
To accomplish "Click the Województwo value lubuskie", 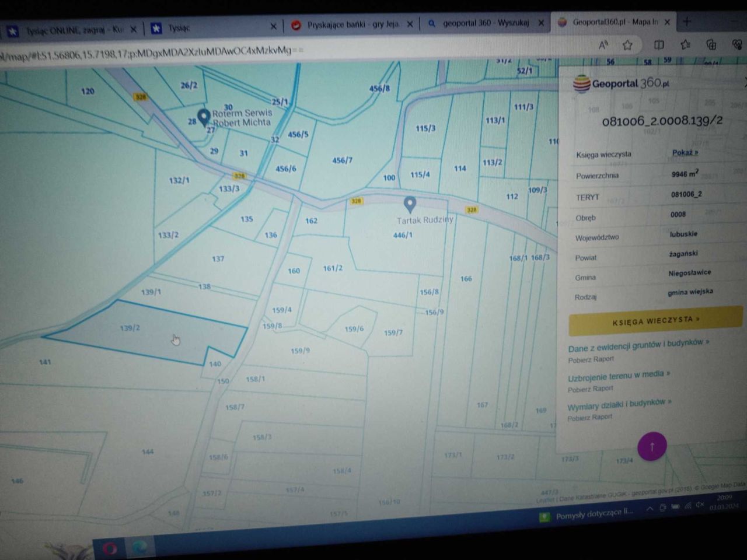I will (683, 234).
